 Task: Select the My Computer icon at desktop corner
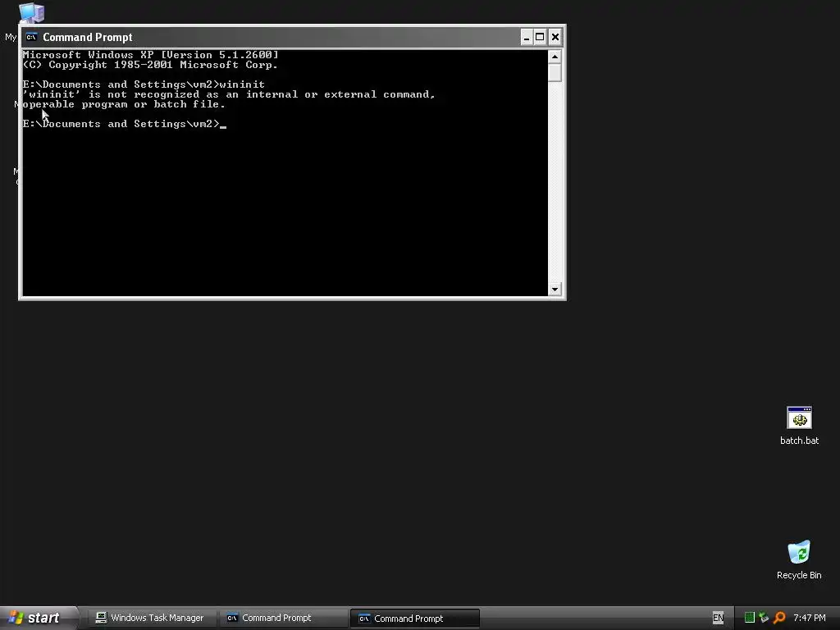31,12
